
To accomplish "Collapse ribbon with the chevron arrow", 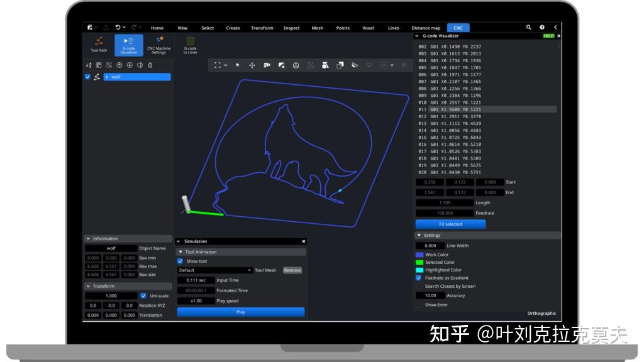I will [x=555, y=28].
